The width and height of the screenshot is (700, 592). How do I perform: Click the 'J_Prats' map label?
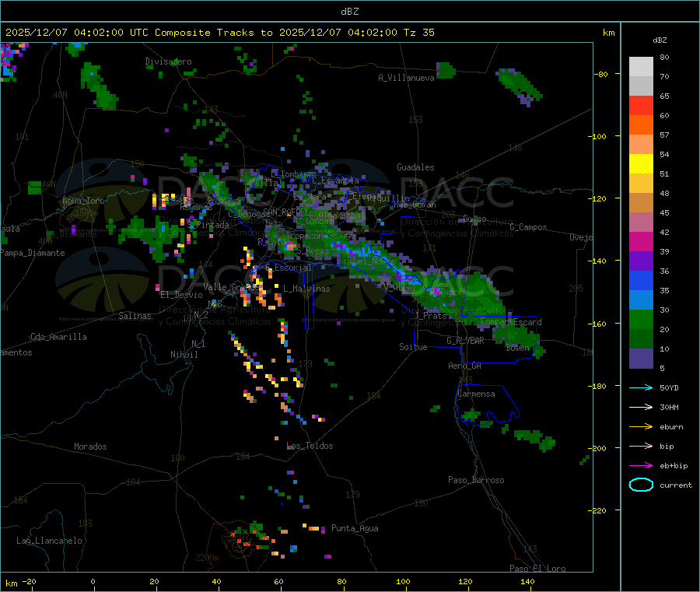(x=430, y=316)
